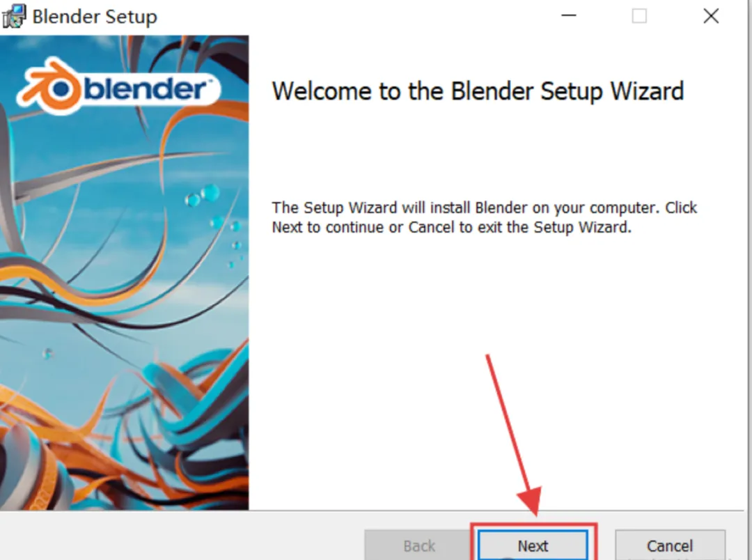Click the Welcome to Blender Setup Wizard heading
The image size is (752, 560).
pos(478,91)
